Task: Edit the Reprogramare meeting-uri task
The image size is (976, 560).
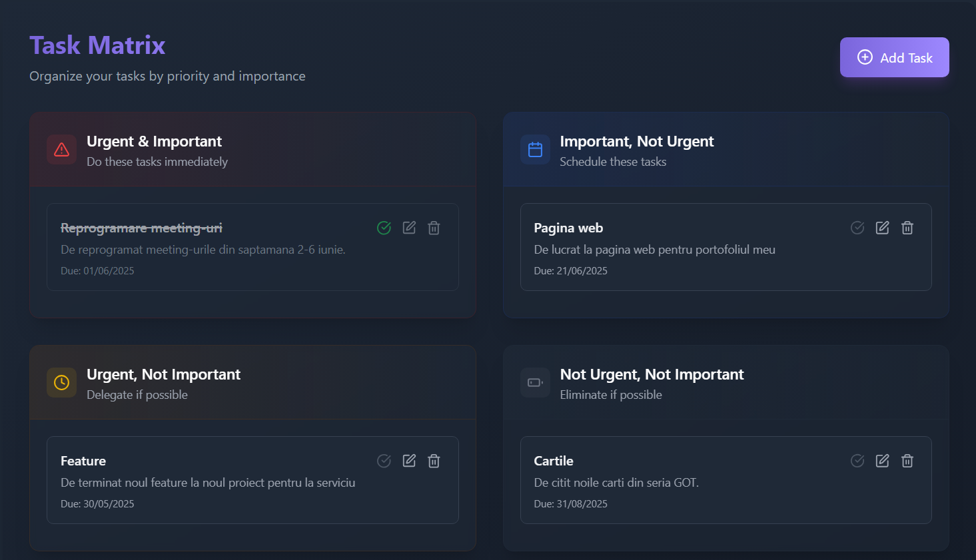Action: [x=409, y=228]
